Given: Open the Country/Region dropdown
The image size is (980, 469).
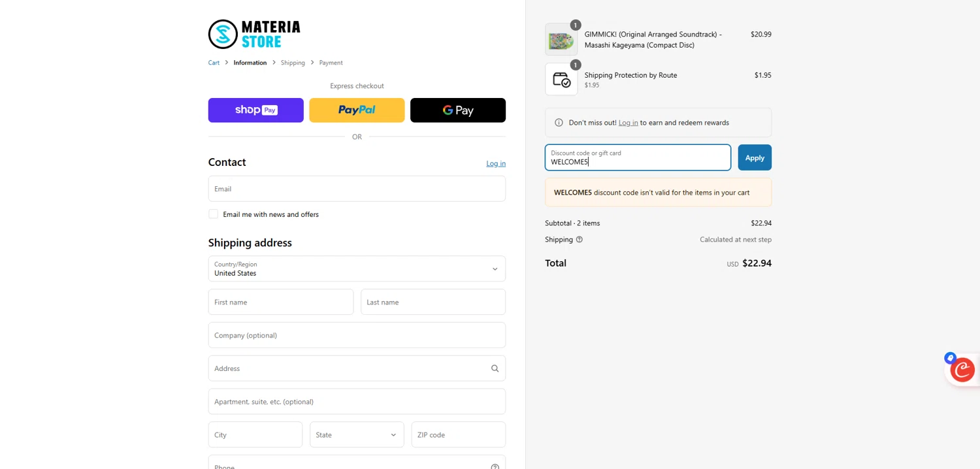Looking at the screenshot, I should (357, 268).
